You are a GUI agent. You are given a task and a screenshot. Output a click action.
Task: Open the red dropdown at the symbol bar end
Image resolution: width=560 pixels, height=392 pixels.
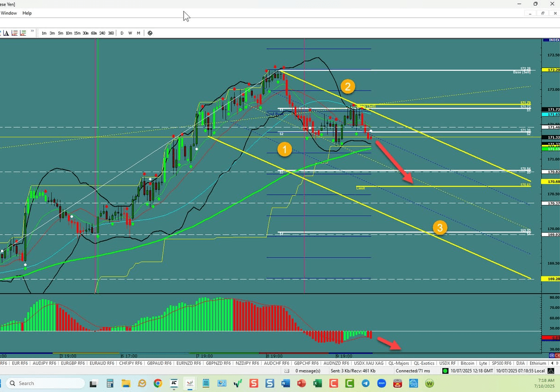[558, 356]
